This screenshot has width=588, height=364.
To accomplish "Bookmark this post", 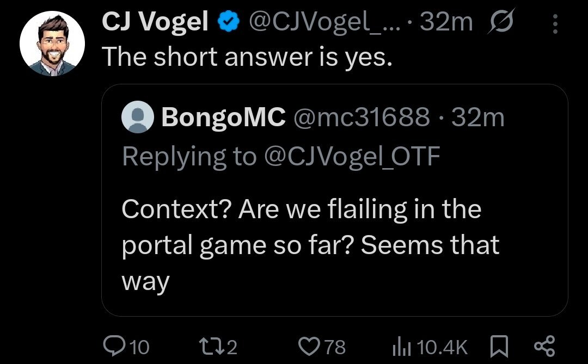I will tap(499, 346).
